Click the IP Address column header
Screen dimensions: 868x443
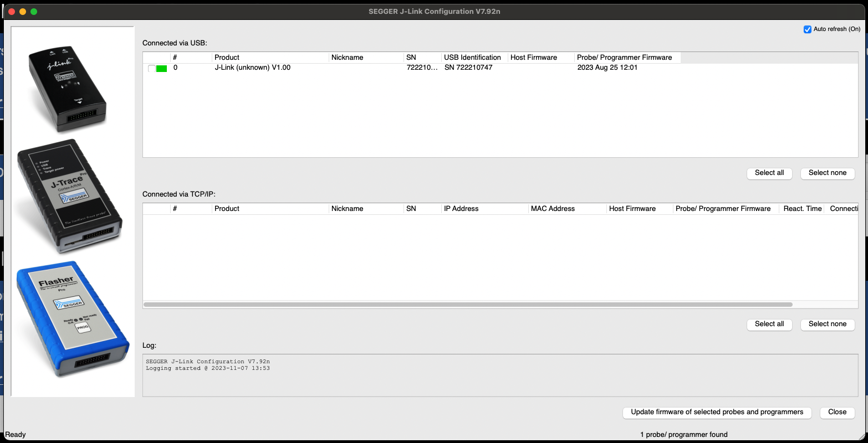(485, 209)
